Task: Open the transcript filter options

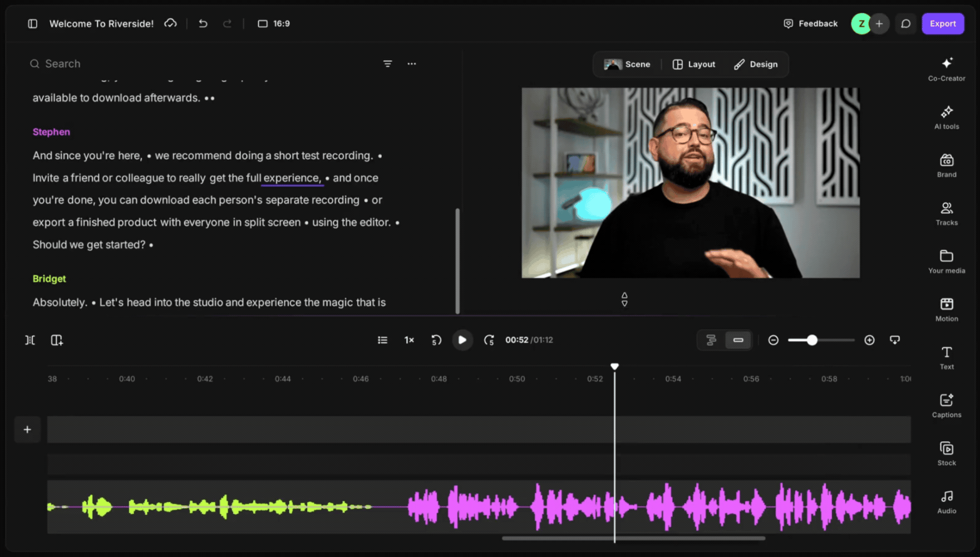Action: [388, 63]
